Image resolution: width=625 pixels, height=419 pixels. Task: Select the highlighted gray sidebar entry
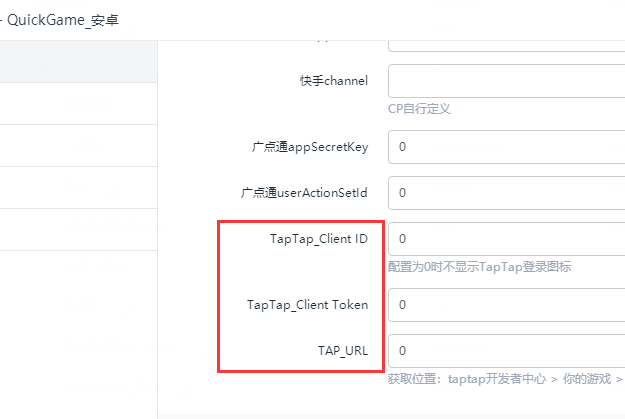pos(79,61)
